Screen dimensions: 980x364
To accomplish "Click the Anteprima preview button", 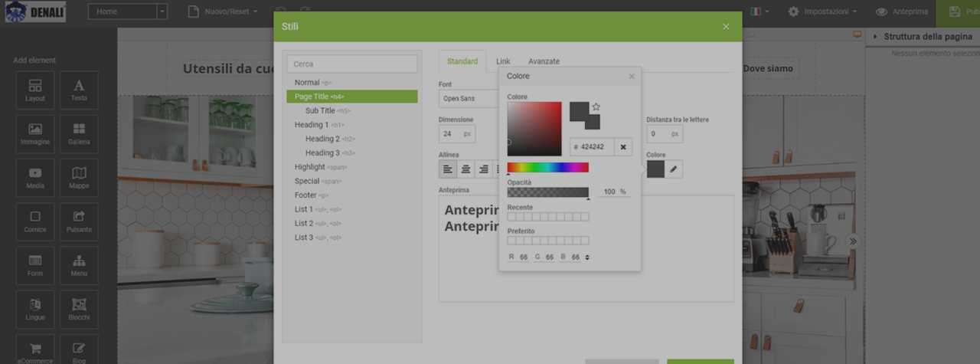I will (902, 11).
